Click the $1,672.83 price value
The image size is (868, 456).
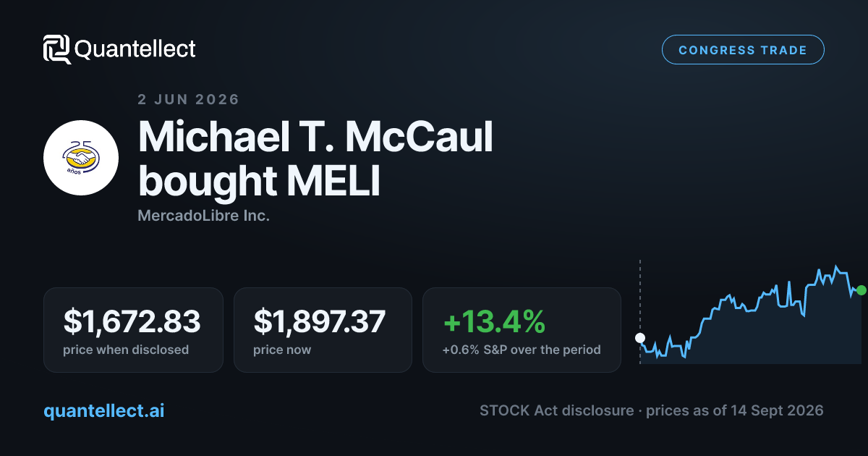point(132,321)
